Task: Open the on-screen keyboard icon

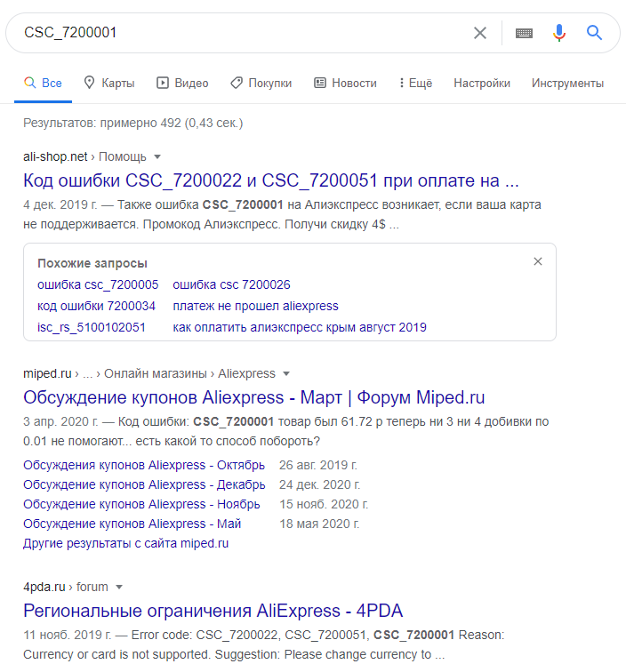Action: [524, 33]
